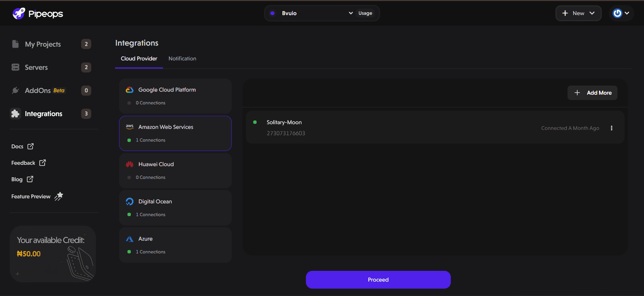Click Digital Ocean's 1 Connections text

tap(151, 215)
